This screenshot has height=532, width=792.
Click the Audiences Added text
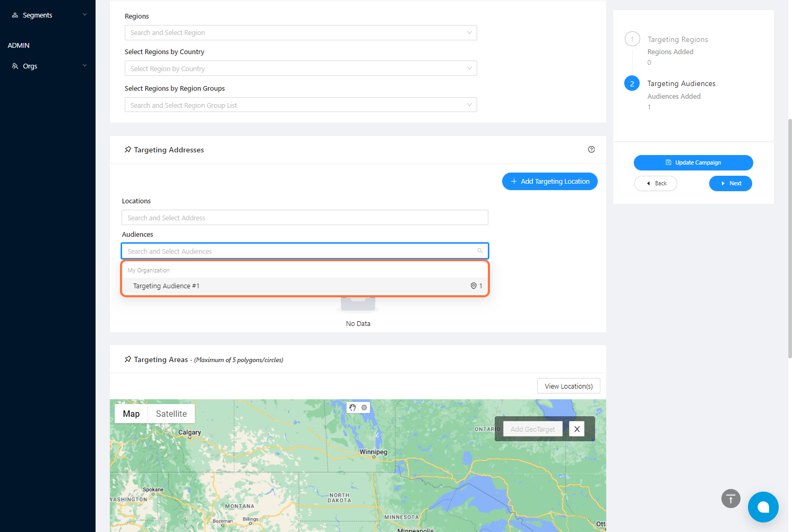point(674,97)
